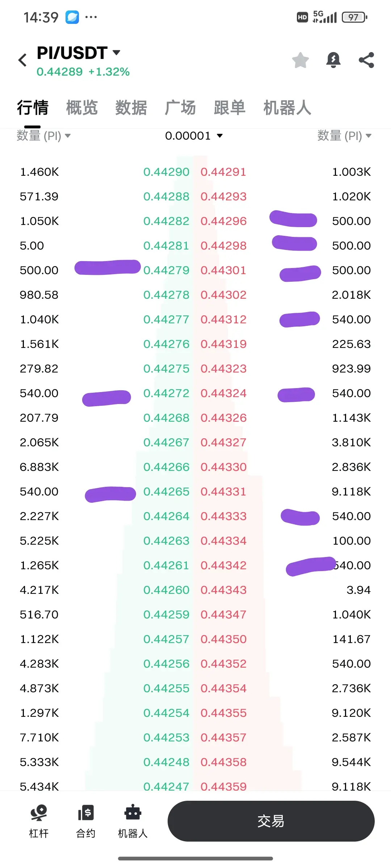The image size is (391, 868).
Task: Switch to the 跟单 tab
Action: point(230,108)
